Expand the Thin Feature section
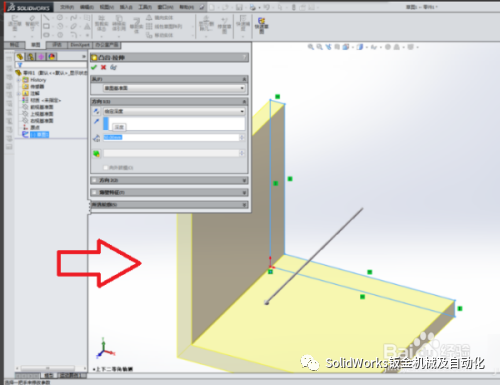 pyautogui.click(x=244, y=193)
